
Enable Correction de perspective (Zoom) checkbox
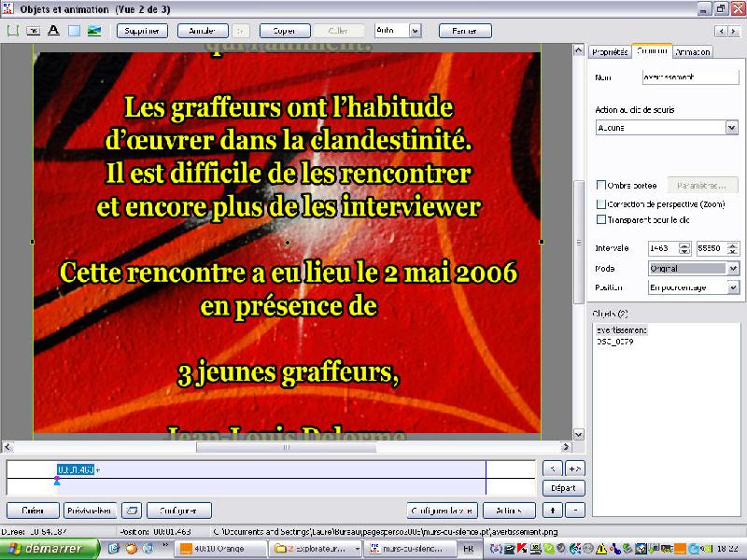coord(601,203)
